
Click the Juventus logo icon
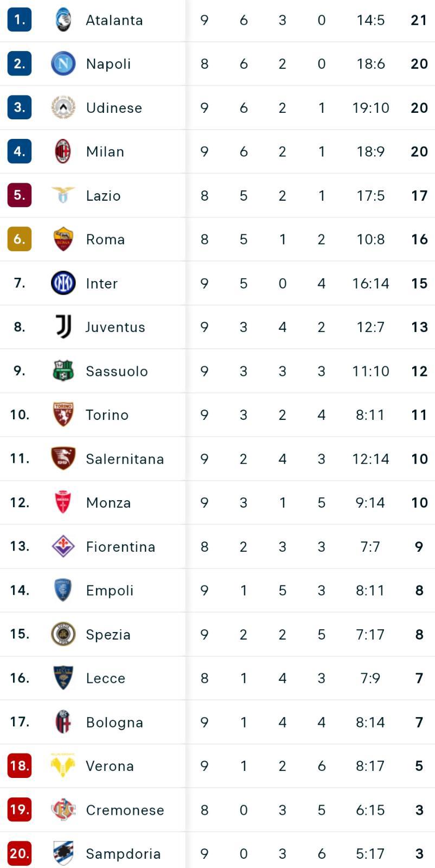(x=63, y=327)
